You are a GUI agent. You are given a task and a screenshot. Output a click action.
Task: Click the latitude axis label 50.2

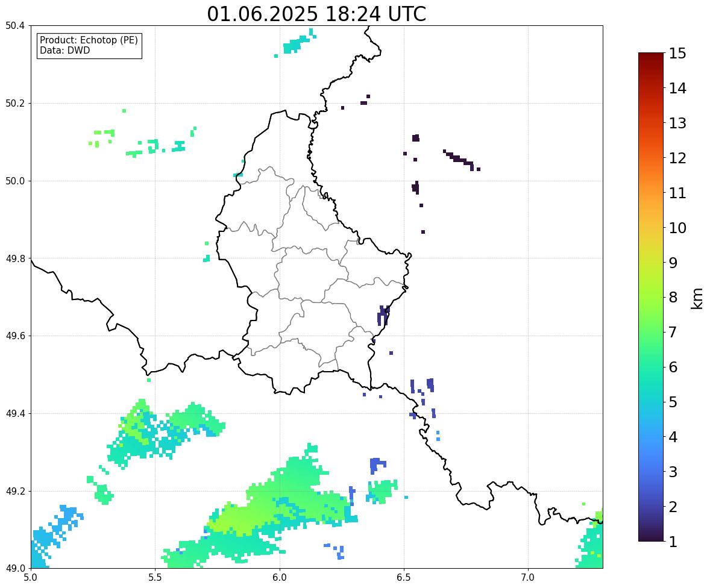(x=15, y=103)
